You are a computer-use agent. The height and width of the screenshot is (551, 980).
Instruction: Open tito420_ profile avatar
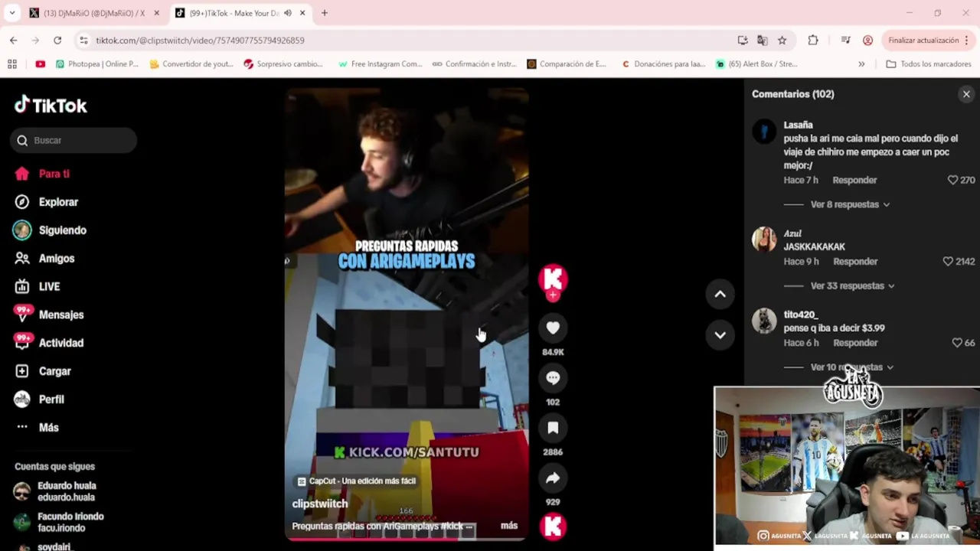pos(764,321)
